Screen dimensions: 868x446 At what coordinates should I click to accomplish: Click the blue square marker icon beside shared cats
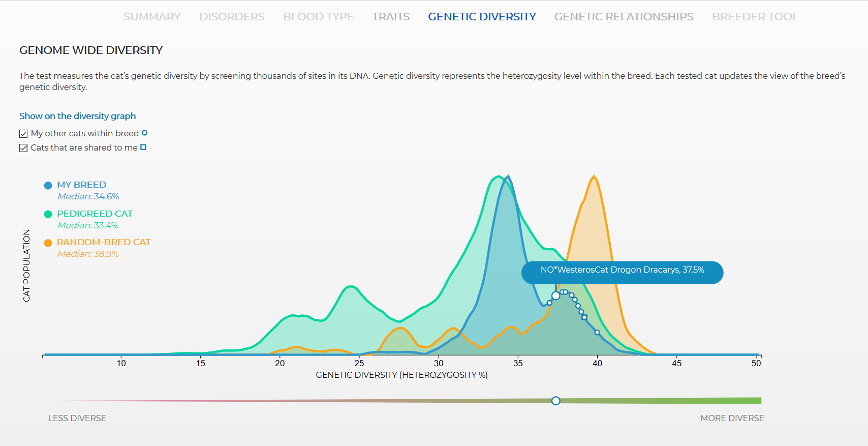coord(143,147)
